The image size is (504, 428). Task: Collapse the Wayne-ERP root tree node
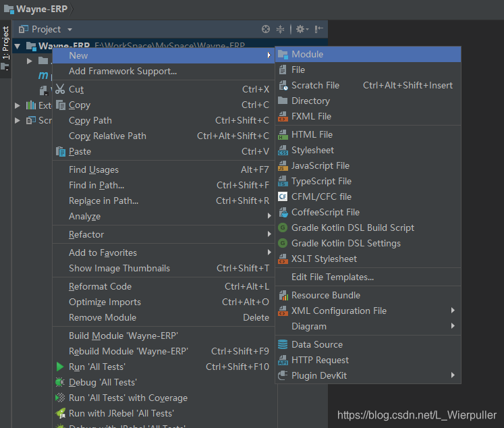pyautogui.click(x=18, y=47)
